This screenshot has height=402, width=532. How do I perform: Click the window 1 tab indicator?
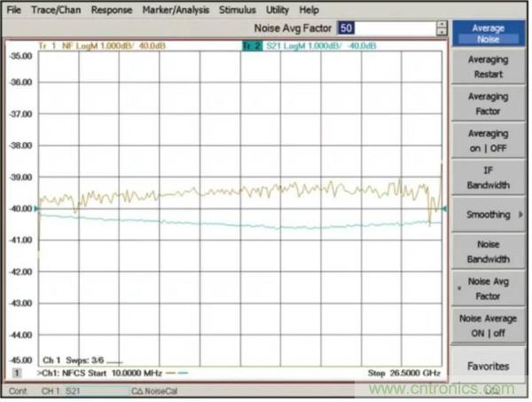[x=16, y=375]
